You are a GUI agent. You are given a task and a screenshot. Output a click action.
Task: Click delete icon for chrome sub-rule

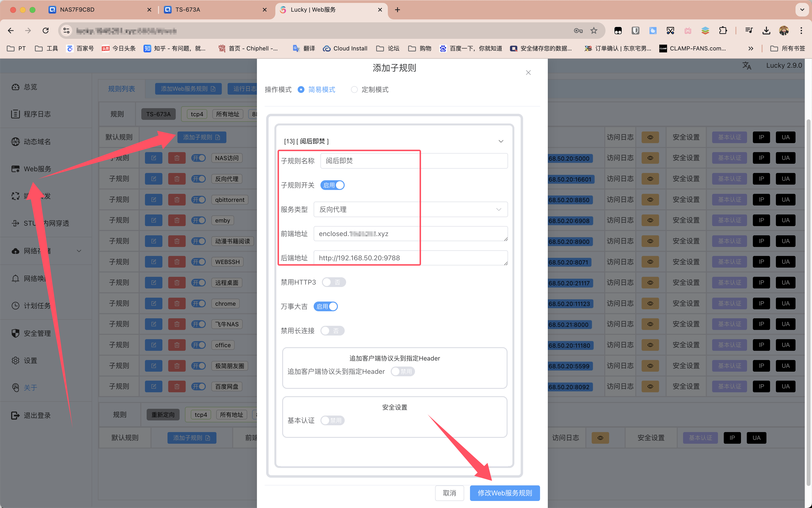point(177,303)
